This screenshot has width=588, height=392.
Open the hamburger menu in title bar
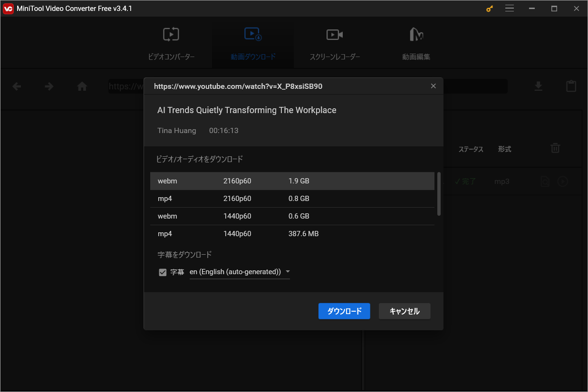(x=510, y=9)
